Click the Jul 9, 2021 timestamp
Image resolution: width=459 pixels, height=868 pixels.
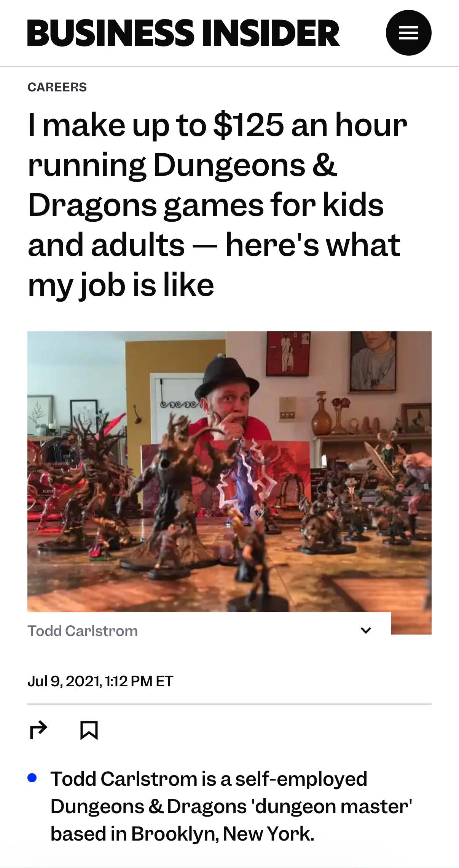point(100,681)
